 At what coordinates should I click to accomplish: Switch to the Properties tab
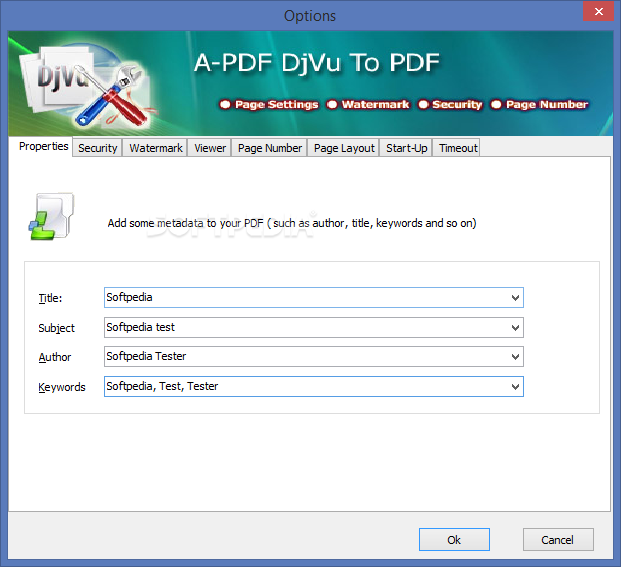pyautogui.click(x=44, y=147)
